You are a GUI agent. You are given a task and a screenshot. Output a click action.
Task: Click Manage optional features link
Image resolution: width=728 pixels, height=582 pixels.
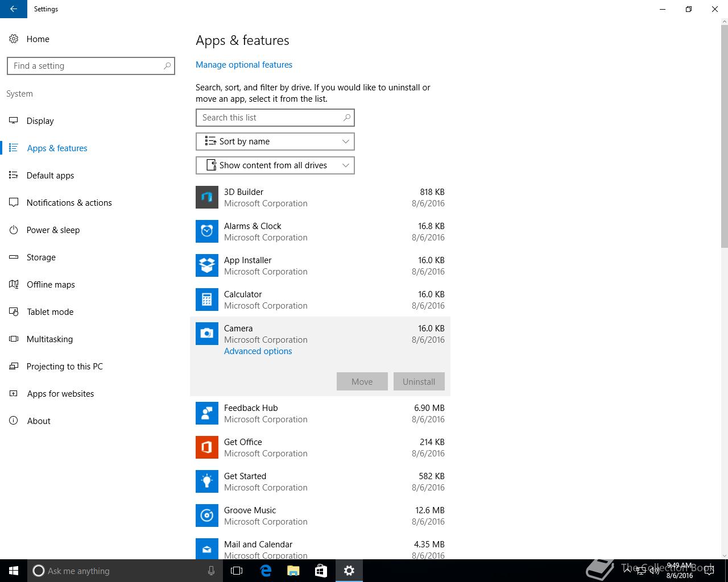pyautogui.click(x=244, y=65)
